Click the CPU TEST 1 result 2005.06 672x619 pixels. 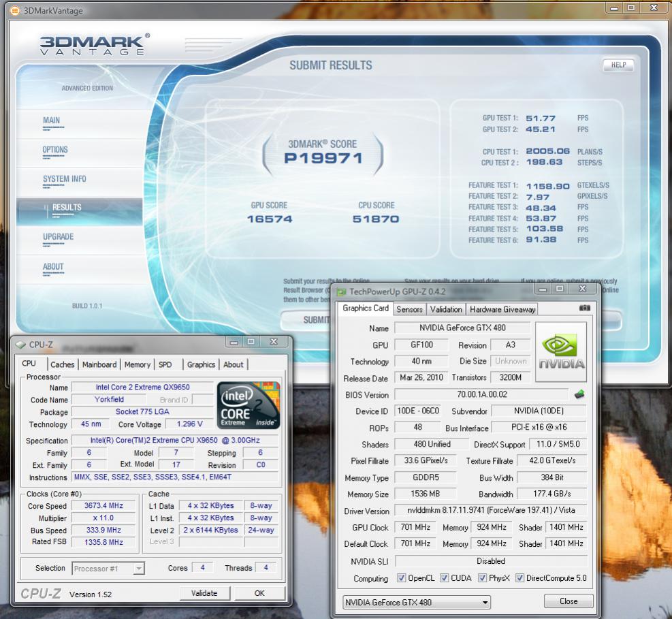547,151
